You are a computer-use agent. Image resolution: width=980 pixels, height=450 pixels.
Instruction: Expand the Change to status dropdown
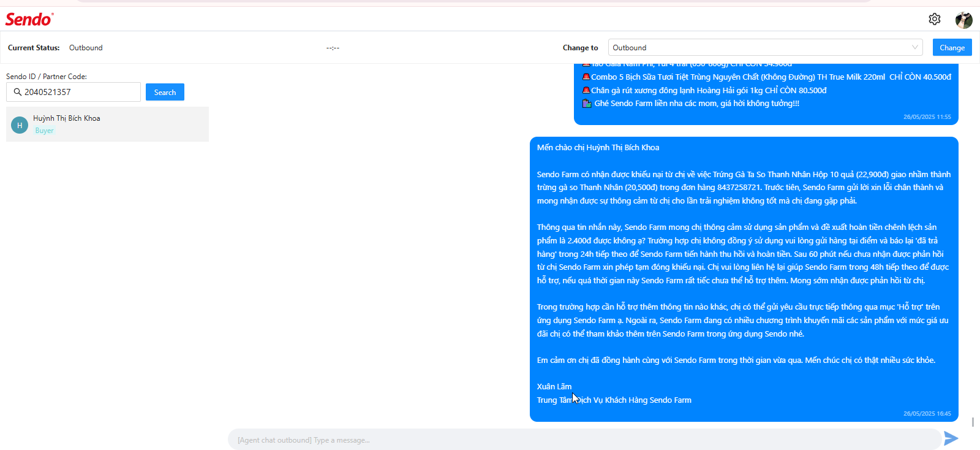point(765,47)
